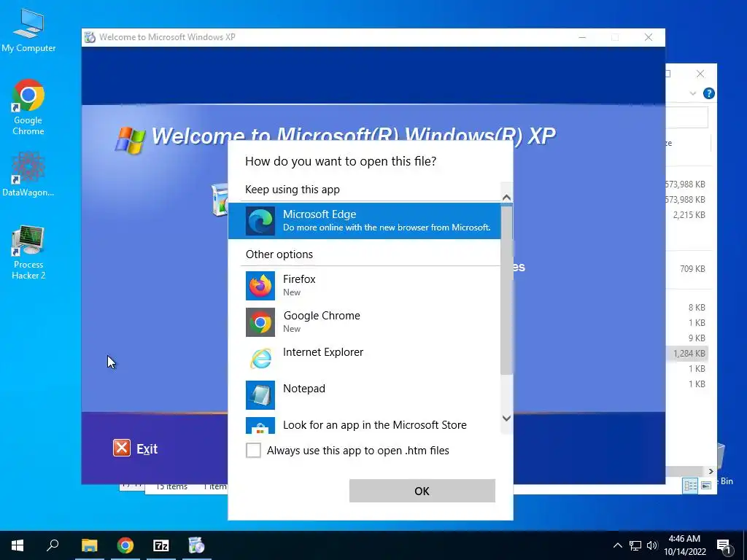Screen dimensions: 747x560
Task: Select the 9 KB file row in Explorer
Action: (x=689, y=338)
